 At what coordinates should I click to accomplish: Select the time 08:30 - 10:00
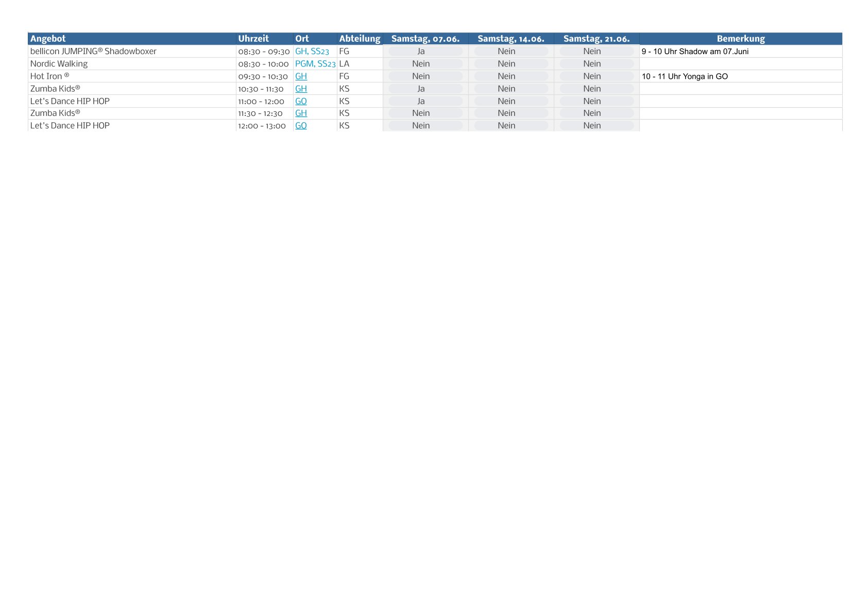[x=263, y=64]
